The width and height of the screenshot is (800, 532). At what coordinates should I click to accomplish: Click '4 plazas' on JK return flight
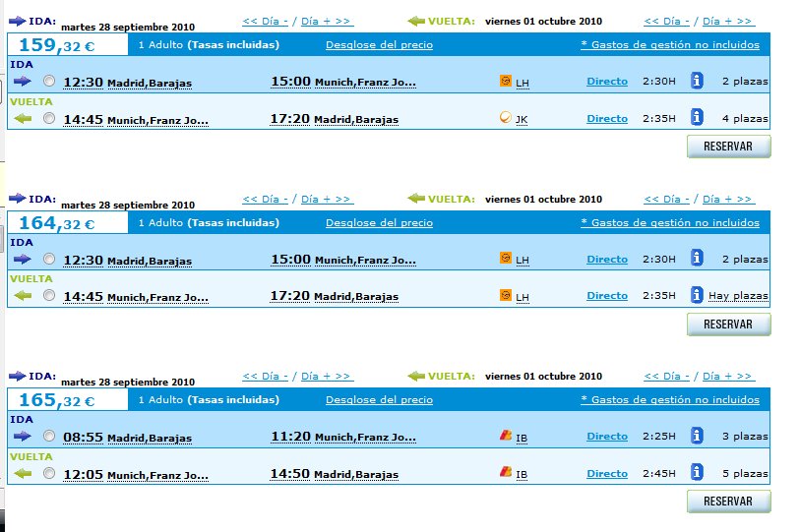(x=745, y=118)
